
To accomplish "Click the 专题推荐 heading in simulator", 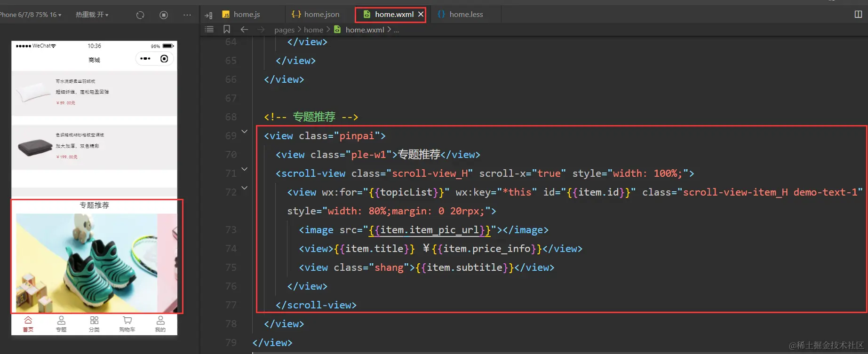I will click(x=94, y=205).
